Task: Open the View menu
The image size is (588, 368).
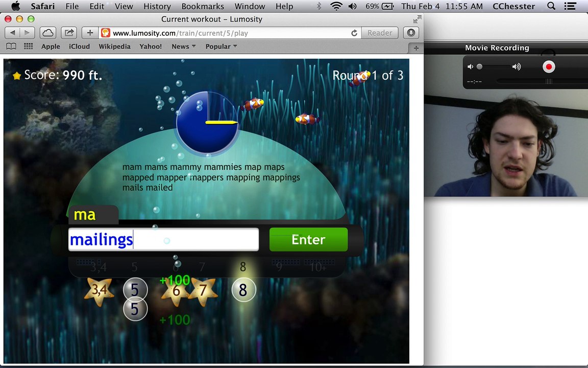Action: [x=124, y=6]
